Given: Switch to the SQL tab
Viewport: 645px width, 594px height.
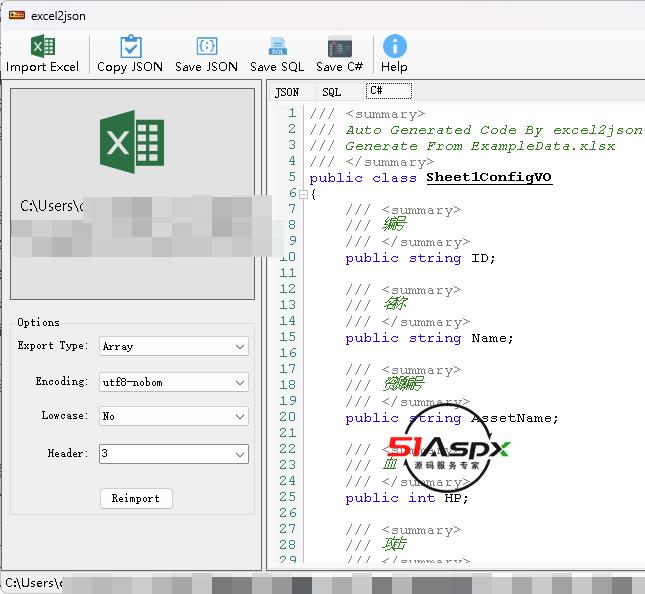Looking at the screenshot, I should point(331,92).
